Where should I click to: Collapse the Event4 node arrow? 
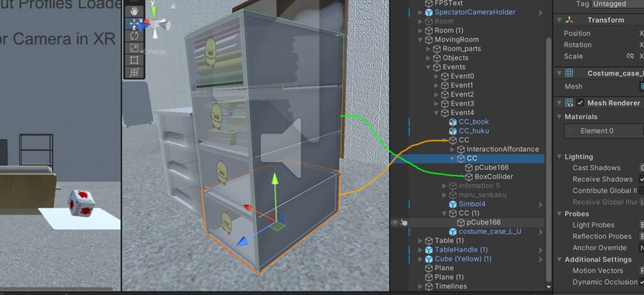pyautogui.click(x=436, y=113)
